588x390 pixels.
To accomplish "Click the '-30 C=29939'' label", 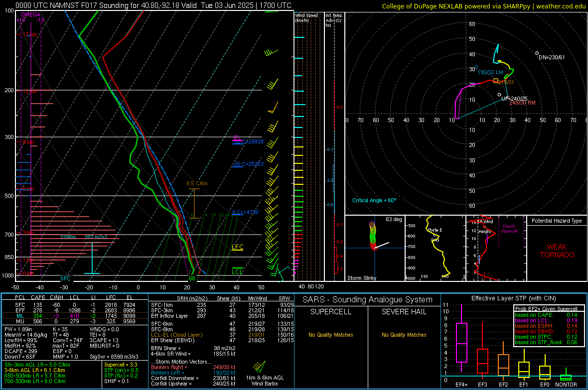I will pos(248,141).
